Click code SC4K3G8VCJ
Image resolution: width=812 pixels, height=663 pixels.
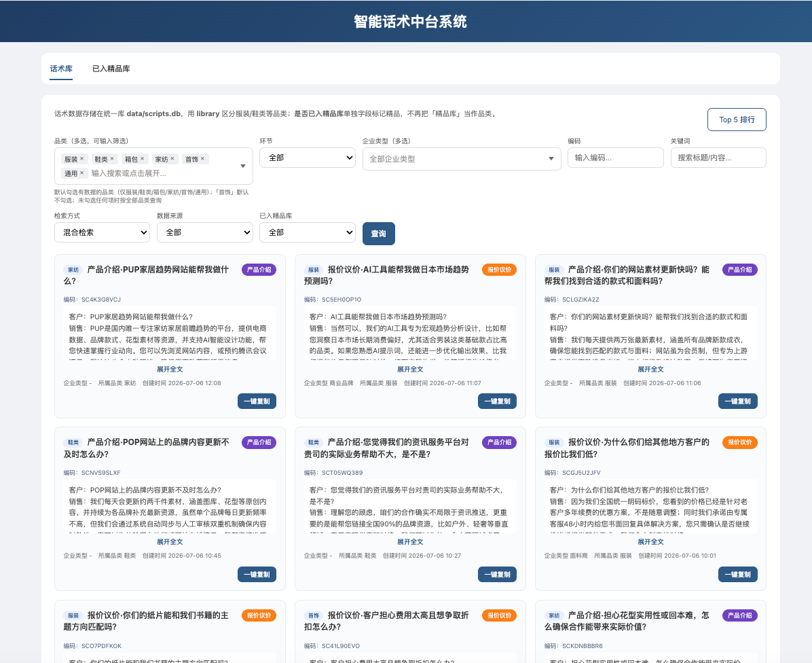pyautogui.click(x=101, y=300)
